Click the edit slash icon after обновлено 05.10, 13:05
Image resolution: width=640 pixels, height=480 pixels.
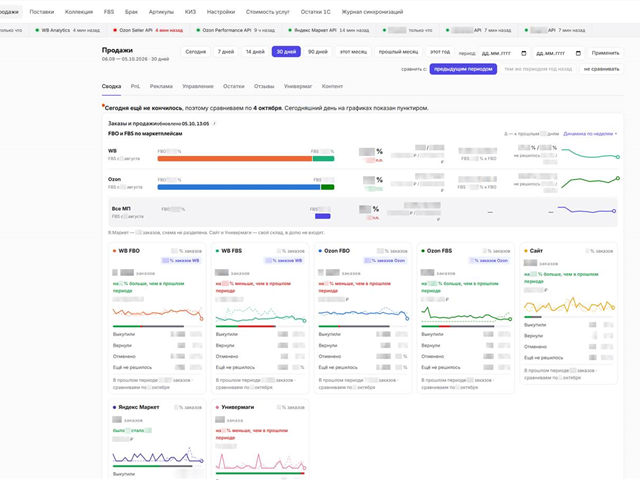coord(215,123)
